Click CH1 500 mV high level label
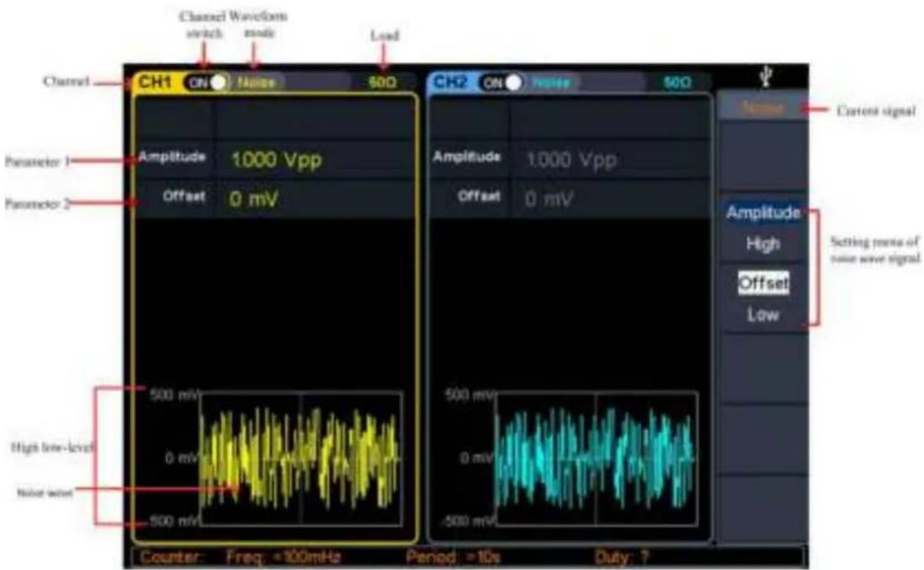The image size is (924, 570). point(174,395)
